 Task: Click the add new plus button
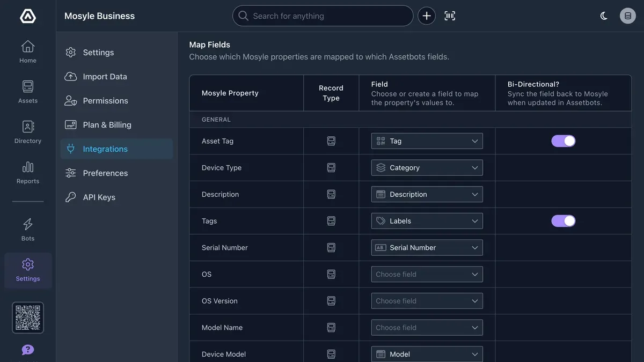tap(427, 16)
